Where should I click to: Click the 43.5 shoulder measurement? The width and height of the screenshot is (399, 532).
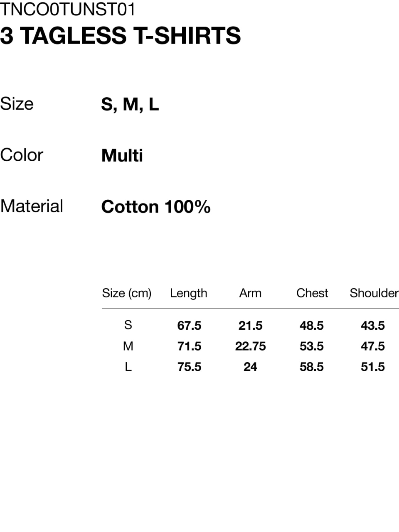point(373,326)
